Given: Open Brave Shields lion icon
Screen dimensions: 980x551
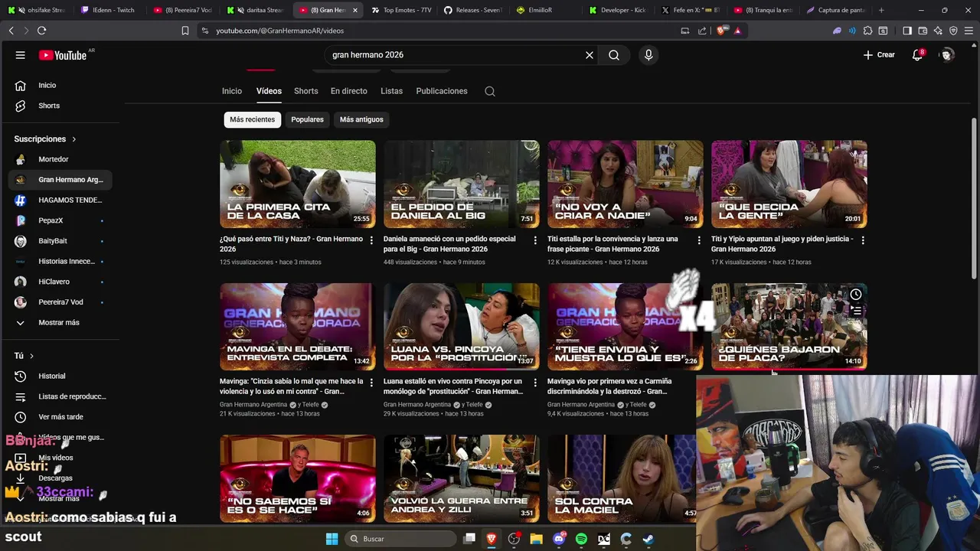Looking at the screenshot, I should (x=720, y=31).
